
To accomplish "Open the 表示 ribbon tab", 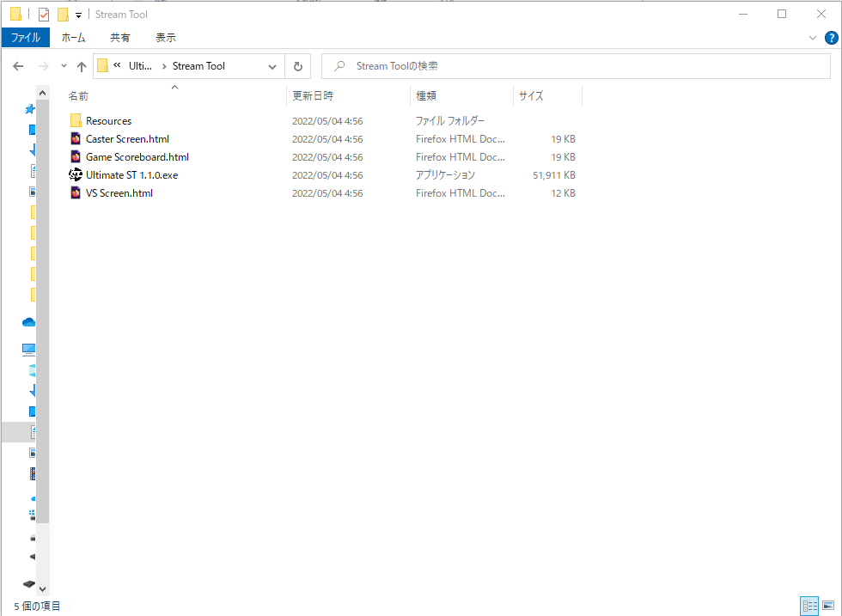I will [166, 38].
